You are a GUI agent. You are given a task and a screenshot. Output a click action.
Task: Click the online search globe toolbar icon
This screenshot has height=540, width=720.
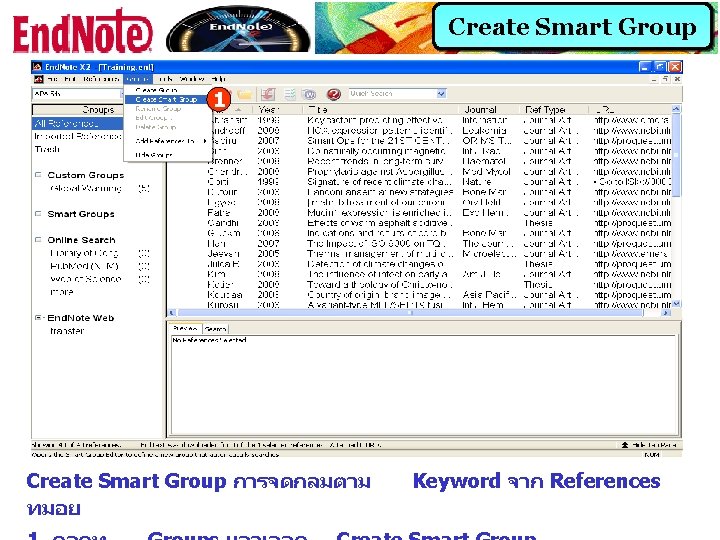[310, 94]
